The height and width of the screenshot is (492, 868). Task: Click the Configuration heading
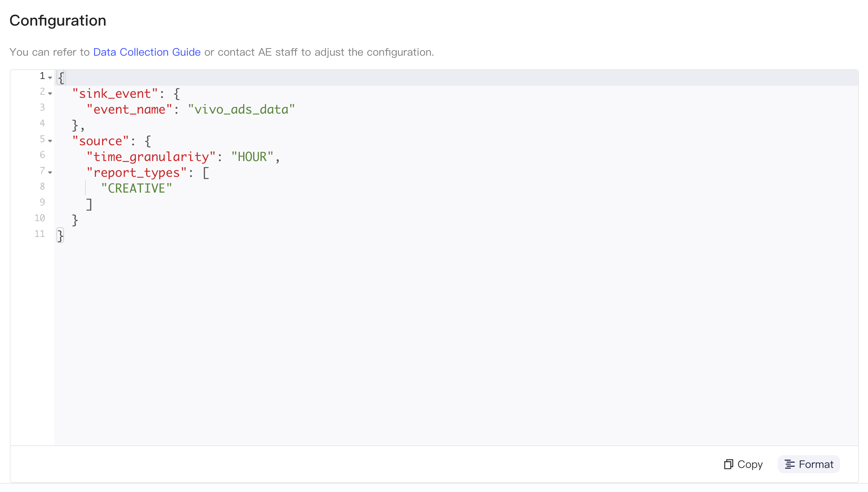coord(58,21)
